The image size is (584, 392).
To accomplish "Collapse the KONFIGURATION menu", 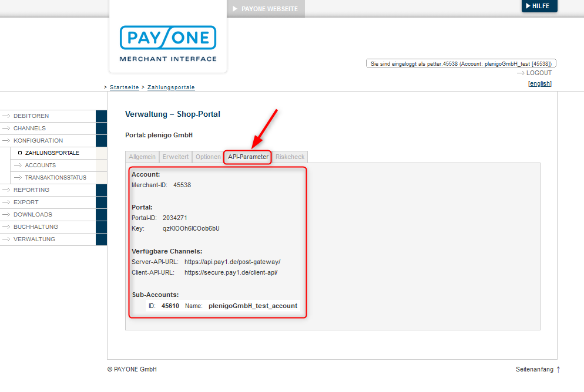I will [38, 141].
